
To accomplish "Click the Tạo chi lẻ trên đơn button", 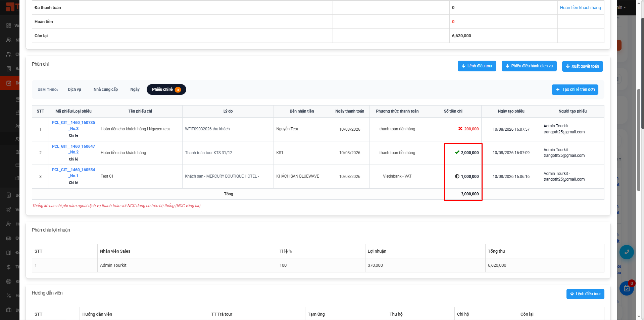I will pos(575,89).
